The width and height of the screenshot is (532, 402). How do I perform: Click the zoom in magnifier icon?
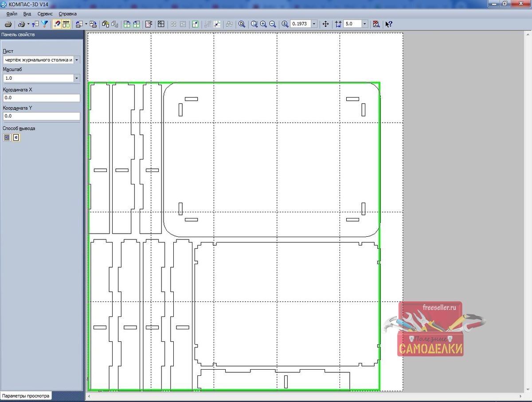tap(263, 24)
